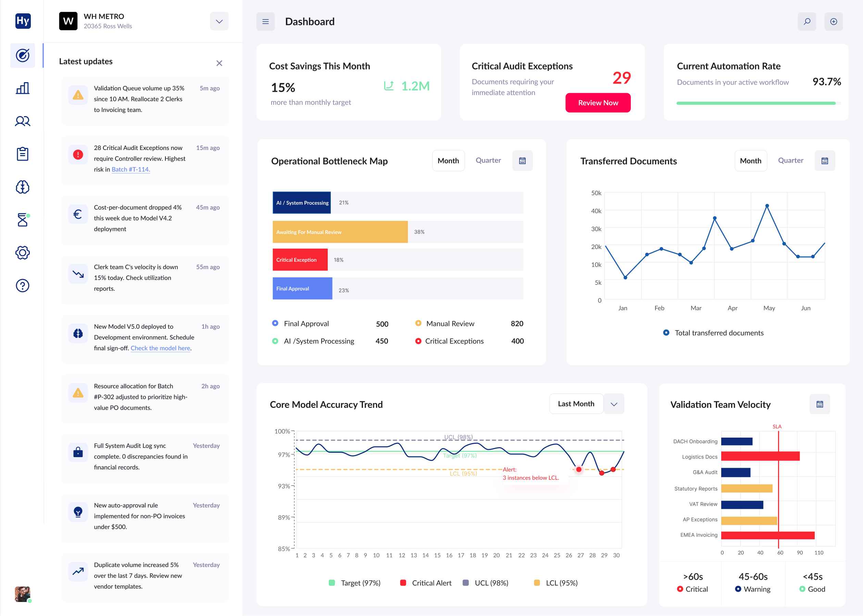Click the plus icon in the top right
The image size is (863, 616).
pyautogui.click(x=834, y=22)
